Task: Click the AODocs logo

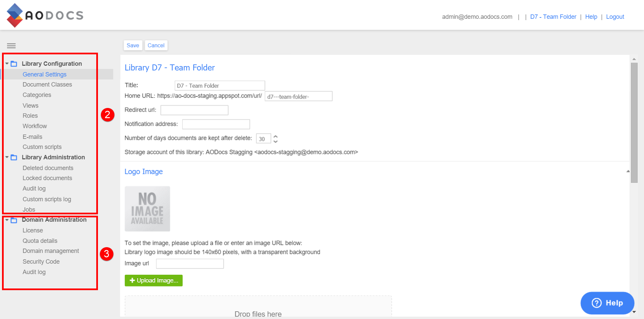Action: pyautogui.click(x=45, y=15)
